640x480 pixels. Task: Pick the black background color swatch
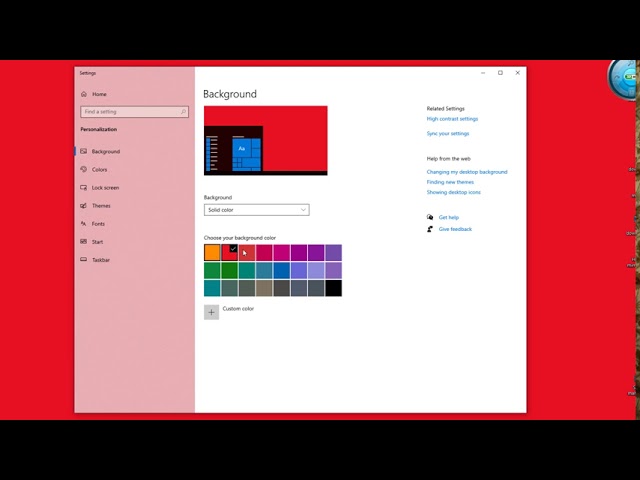pos(333,288)
